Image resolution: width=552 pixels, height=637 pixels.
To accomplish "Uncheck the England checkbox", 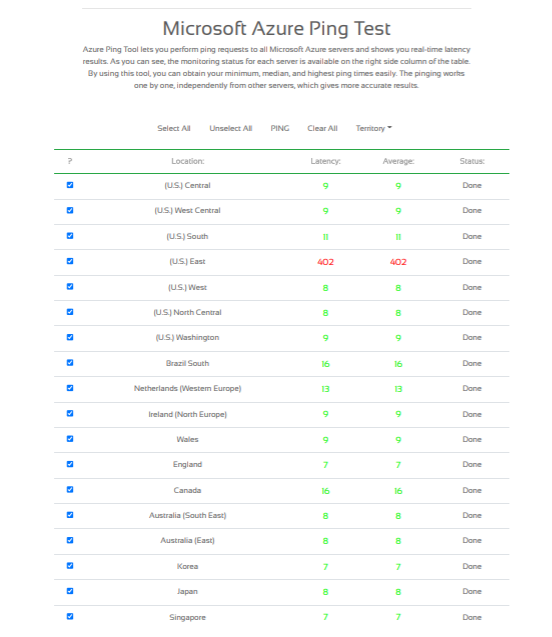I will point(70,464).
